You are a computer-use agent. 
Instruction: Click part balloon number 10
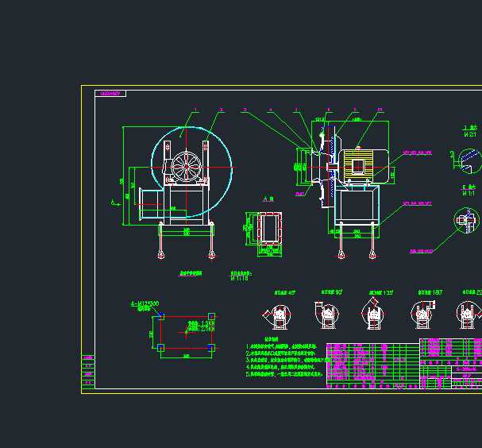380,110
